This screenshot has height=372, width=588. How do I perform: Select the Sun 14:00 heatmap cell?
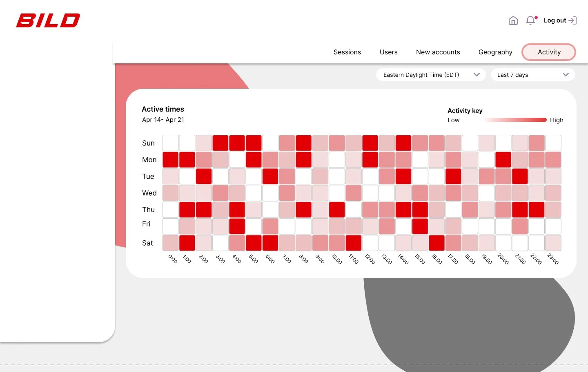(x=403, y=143)
